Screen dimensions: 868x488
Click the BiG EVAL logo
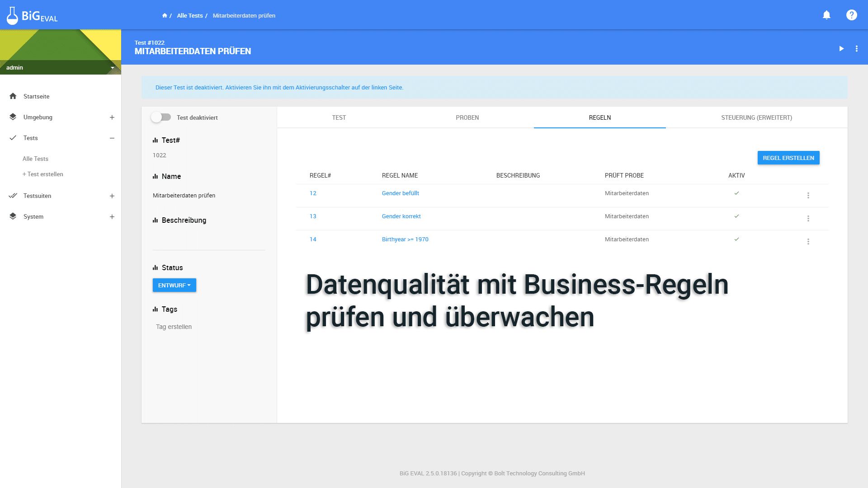[x=32, y=15]
